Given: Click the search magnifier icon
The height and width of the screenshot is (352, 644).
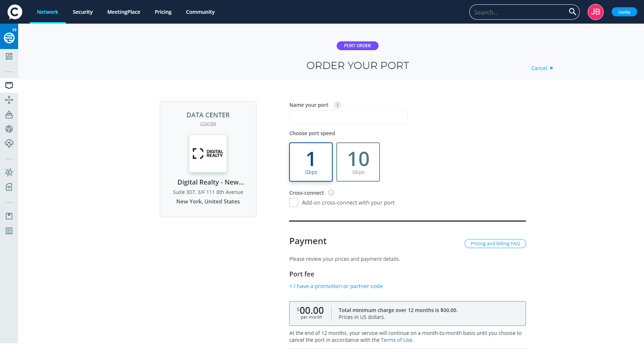Looking at the screenshot, I should tap(572, 12).
